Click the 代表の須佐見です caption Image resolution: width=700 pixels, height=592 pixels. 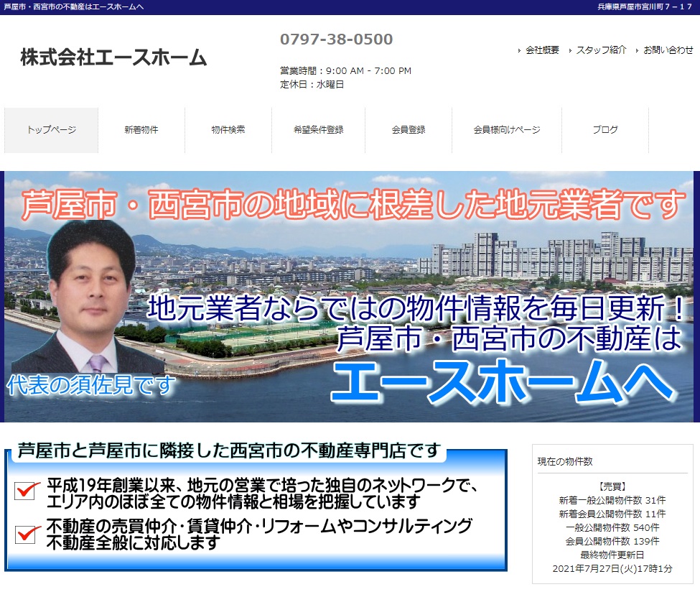click(x=91, y=385)
